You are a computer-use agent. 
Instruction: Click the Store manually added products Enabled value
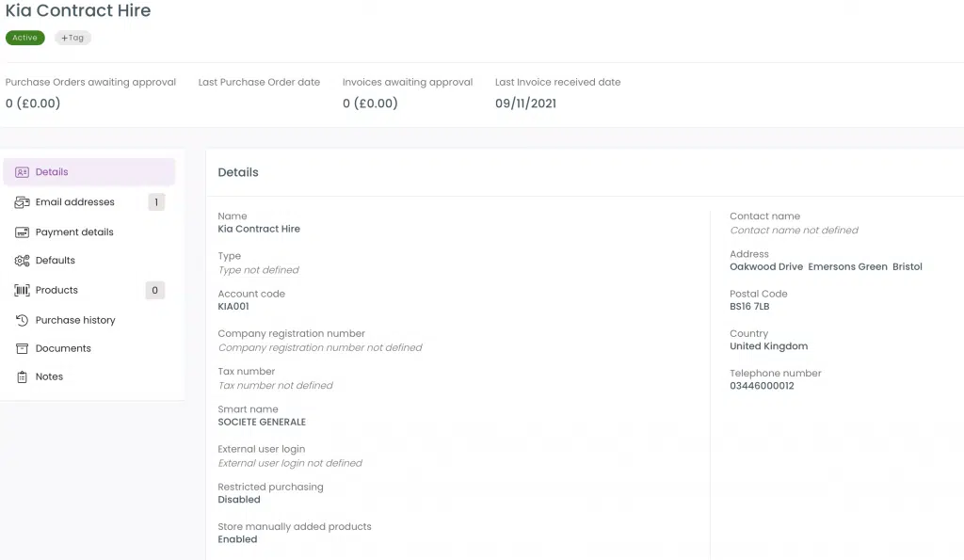pos(237,539)
